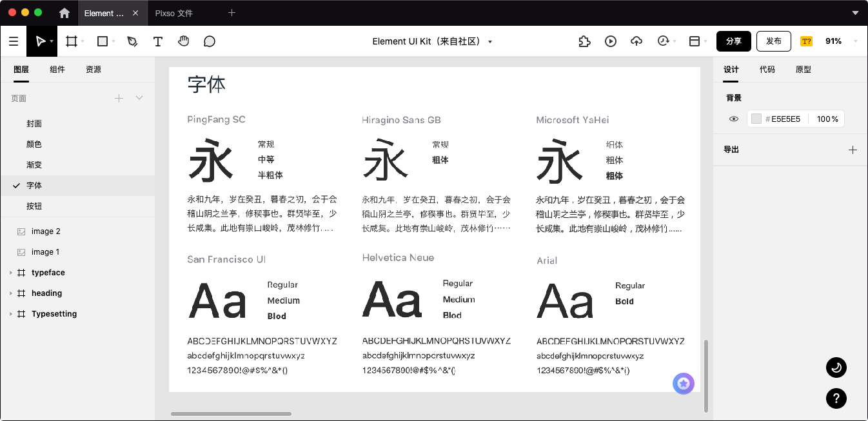Viewport: 868px width, 421px height.
Task: Switch to the 图层 tab
Action: click(x=21, y=70)
